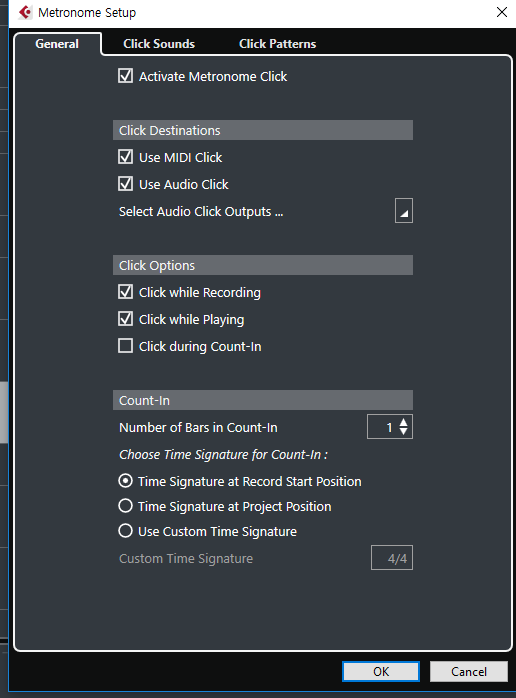
Task: Select Use Custom Time Signature option
Action: (126, 531)
